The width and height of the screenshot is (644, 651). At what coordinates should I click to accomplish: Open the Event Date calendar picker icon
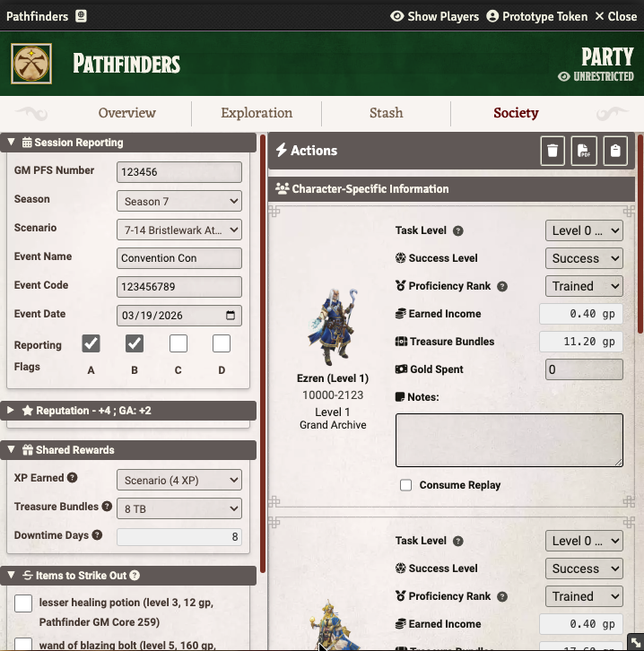click(x=231, y=315)
